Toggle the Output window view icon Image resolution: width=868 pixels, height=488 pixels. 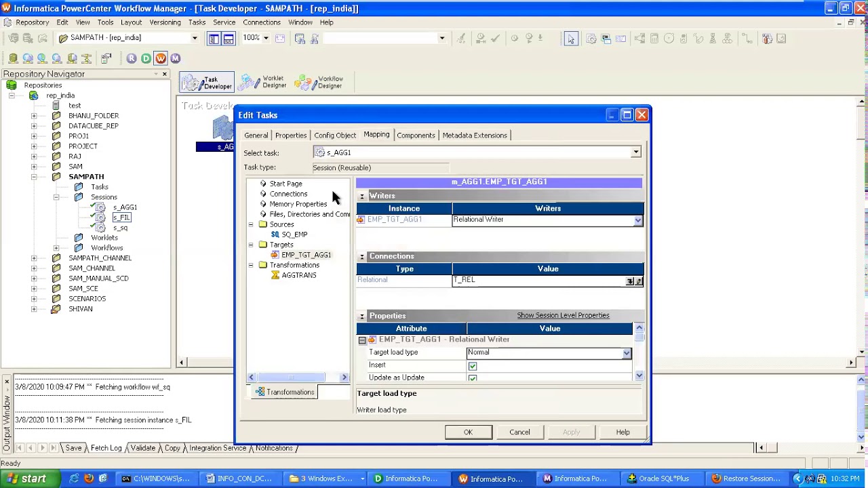click(x=229, y=39)
